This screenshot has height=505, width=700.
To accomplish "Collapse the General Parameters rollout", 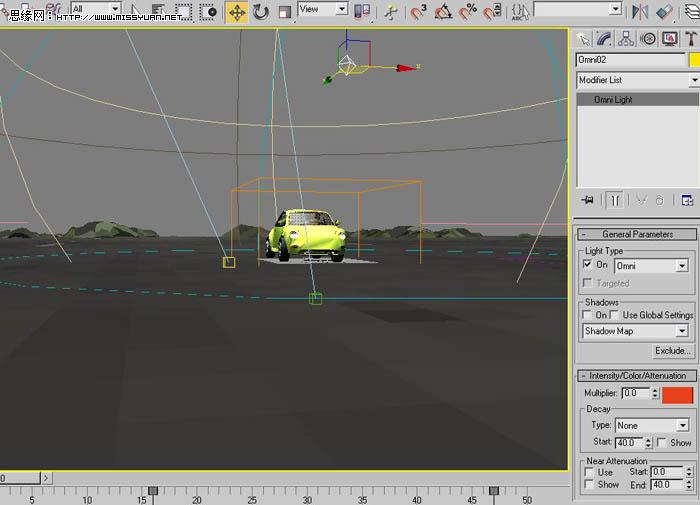I will [x=637, y=234].
